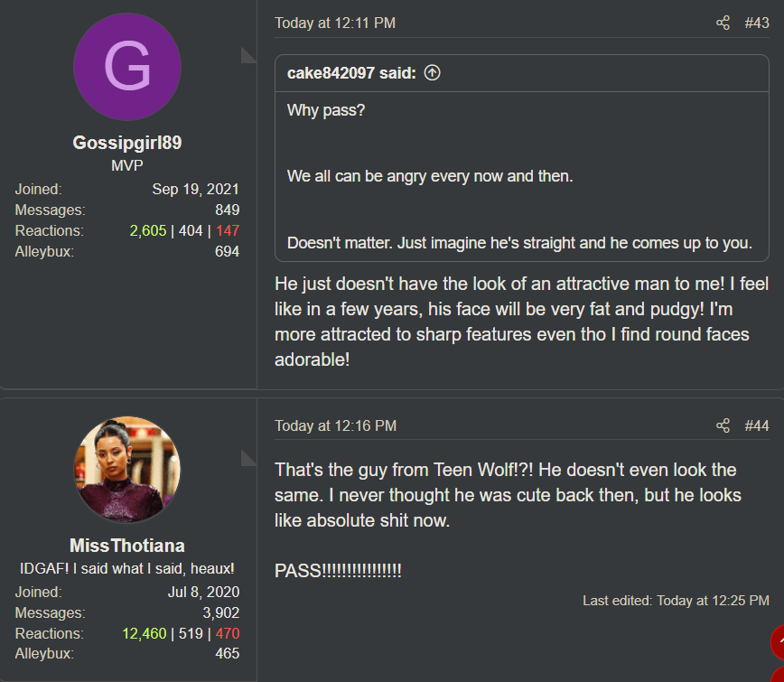The width and height of the screenshot is (784, 682).
Task: Click "cake842097 said:" quote header
Action: pyautogui.click(x=351, y=73)
